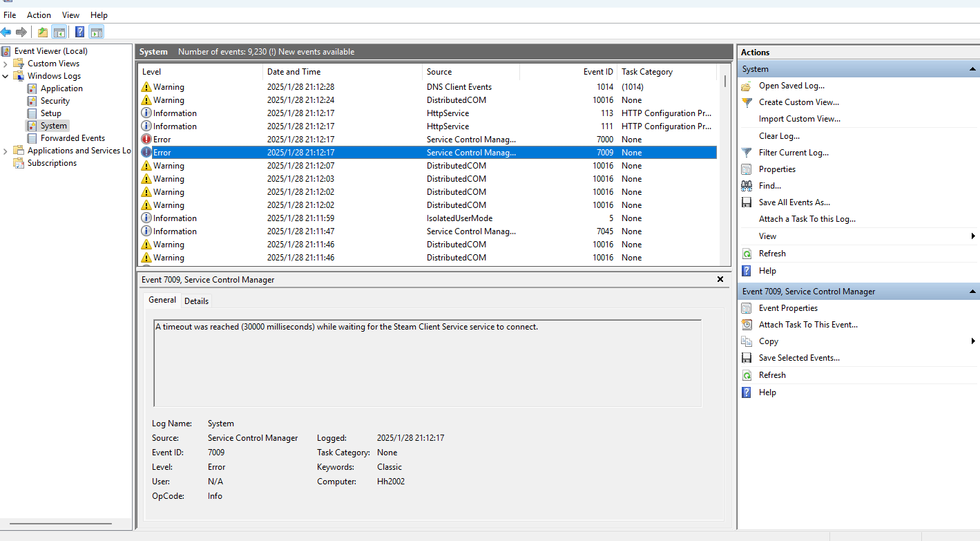Expand the View submenu arrow in Actions pane
This screenshot has height=541, width=980.
[x=973, y=236]
